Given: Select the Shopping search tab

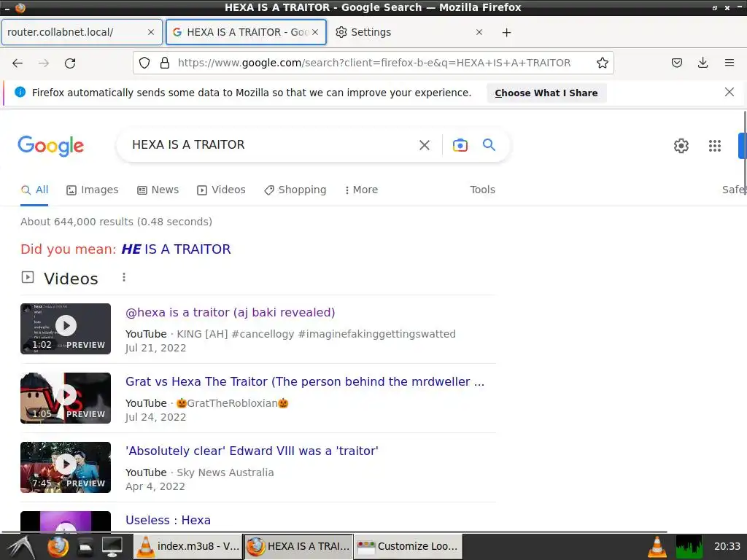Looking at the screenshot, I should click(295, 190).
